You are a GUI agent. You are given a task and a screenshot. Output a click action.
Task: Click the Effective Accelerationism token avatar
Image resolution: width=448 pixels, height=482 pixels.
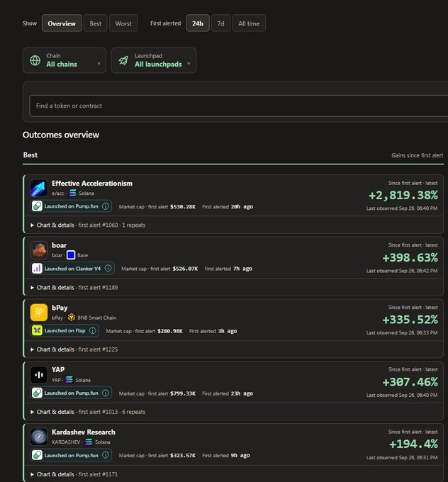coord(39,188)
